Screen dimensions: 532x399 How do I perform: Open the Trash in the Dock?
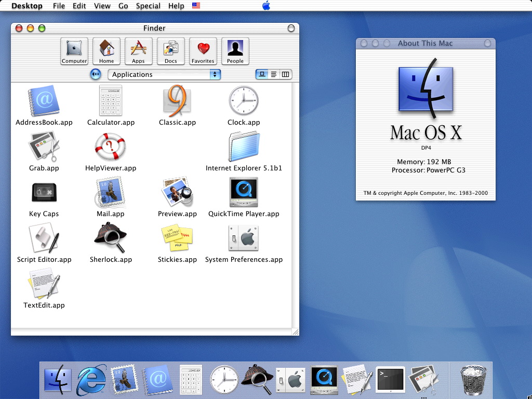pyautogui.click(x=473, y=380)
